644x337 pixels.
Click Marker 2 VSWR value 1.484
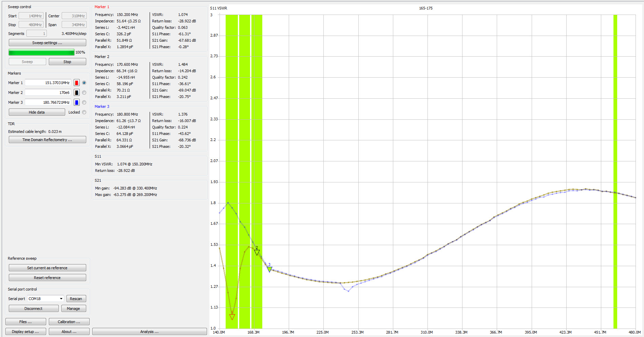point(183,64)
